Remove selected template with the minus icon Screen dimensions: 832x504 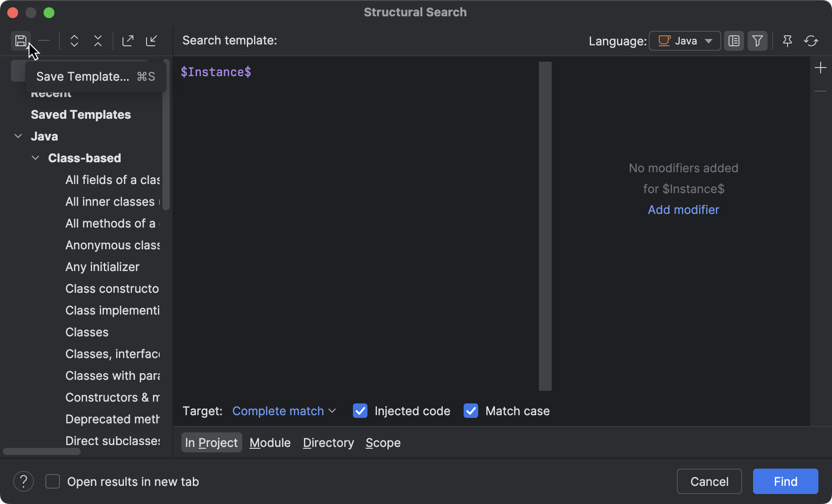tap(44, 41)
